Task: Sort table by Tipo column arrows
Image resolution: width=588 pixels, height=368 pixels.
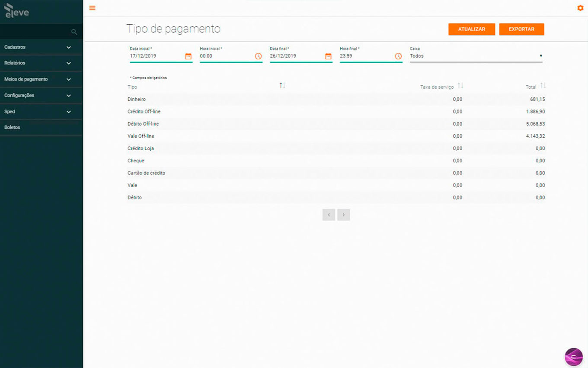Action: pos(282,86)
